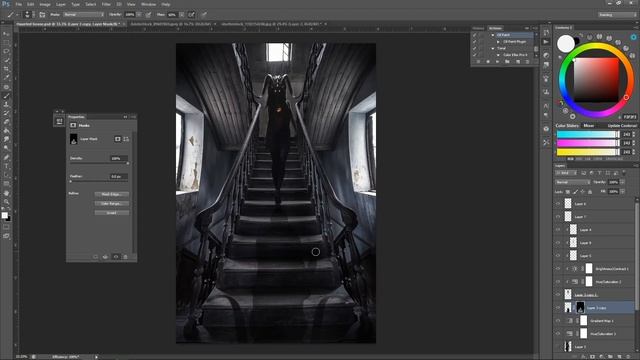
Task: Click the add vector mask icon
Action: tap(126, 139)
